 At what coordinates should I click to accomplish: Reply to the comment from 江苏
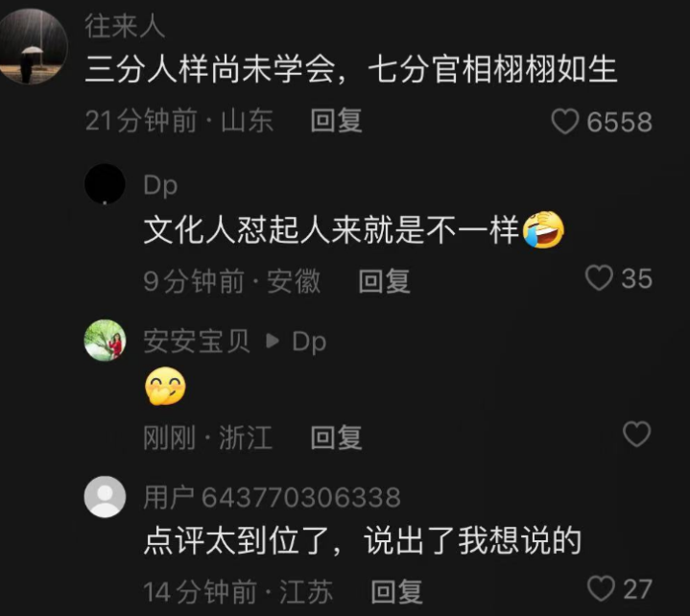click(x=396, y=592)
